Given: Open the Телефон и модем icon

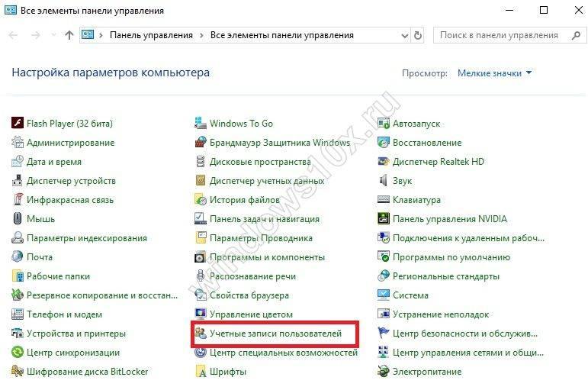Looking at the screenshot, I should point(18,314).
